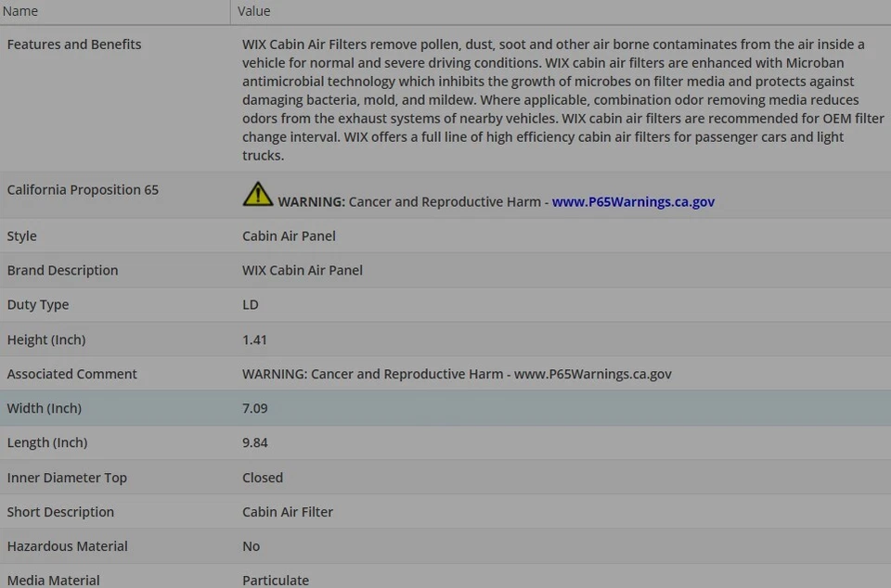Select the Duty Type label
This screenshot has height=588, width=891.
[37, 305]
